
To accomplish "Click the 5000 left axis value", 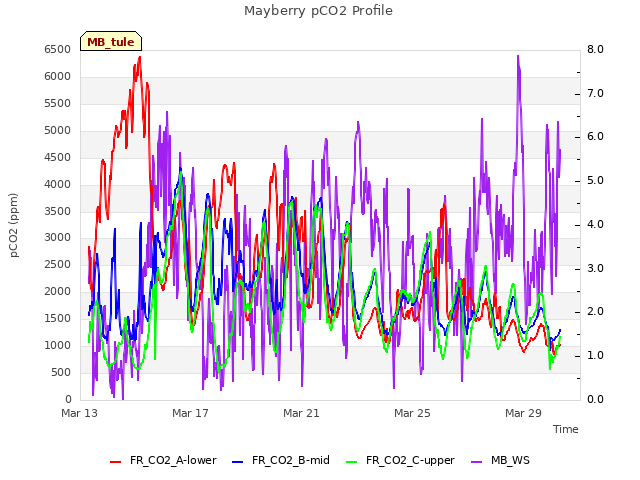I will pyautogui.click(x=58, y=130).
